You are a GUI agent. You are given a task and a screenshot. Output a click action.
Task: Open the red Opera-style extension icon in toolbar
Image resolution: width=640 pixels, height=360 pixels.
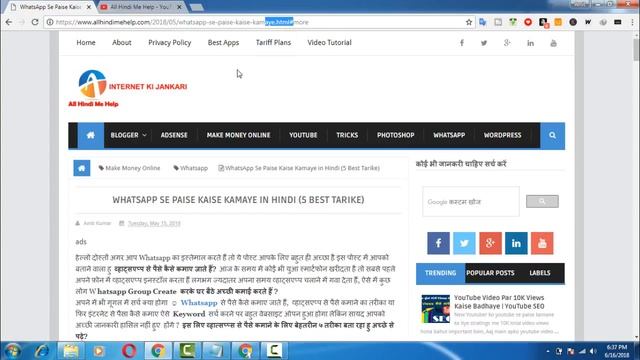(x=528, y=22)
